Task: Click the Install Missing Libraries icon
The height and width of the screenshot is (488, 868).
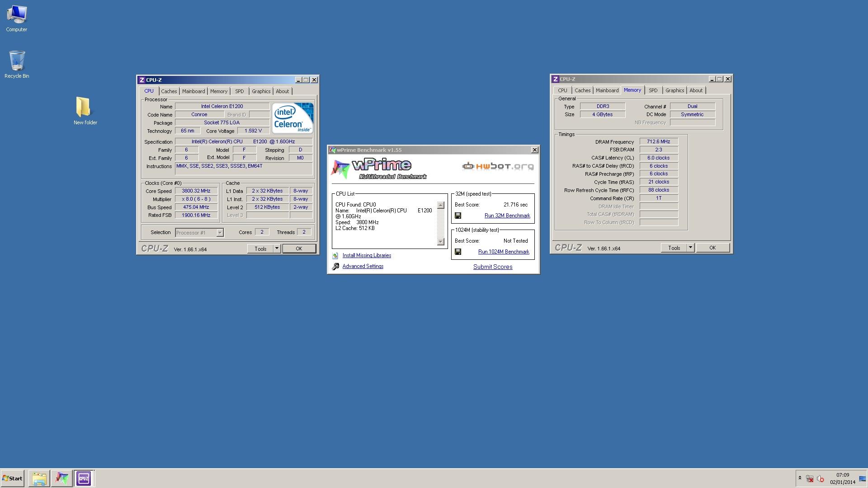Action: point(335,256)
